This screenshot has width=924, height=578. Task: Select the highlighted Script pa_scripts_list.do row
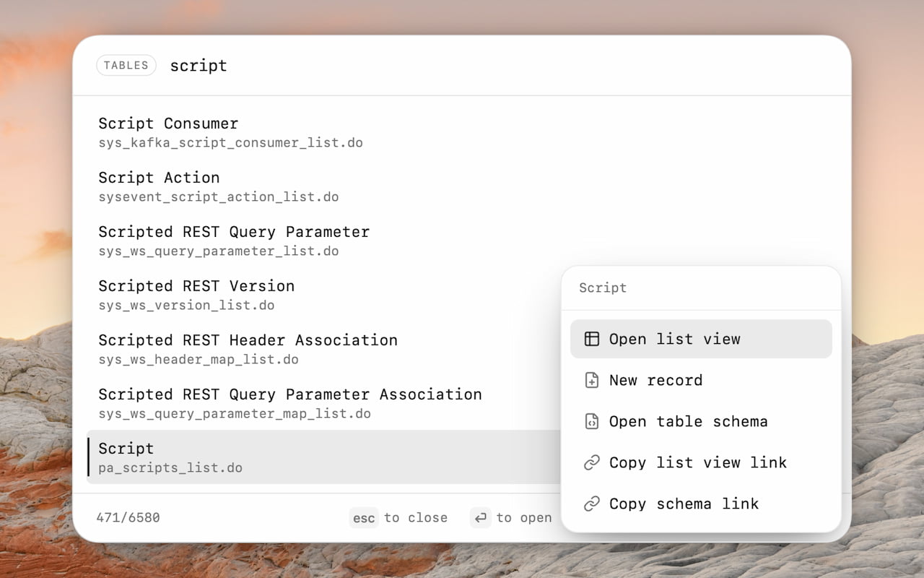(x=323, y=457)
